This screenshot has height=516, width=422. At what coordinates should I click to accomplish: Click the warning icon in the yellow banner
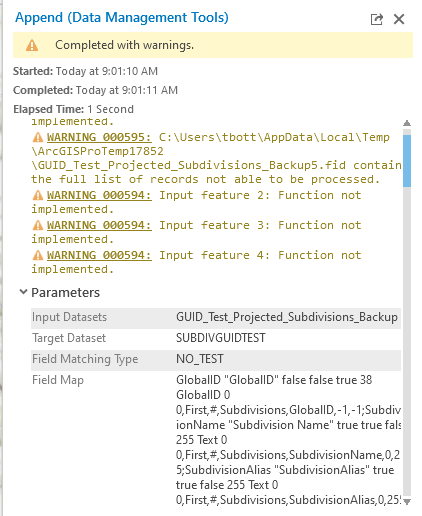point(32,45)
